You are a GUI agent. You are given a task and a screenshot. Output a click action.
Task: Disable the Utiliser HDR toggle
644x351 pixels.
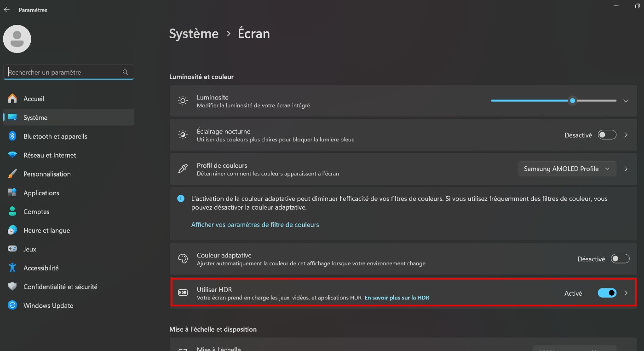[607, 293]
